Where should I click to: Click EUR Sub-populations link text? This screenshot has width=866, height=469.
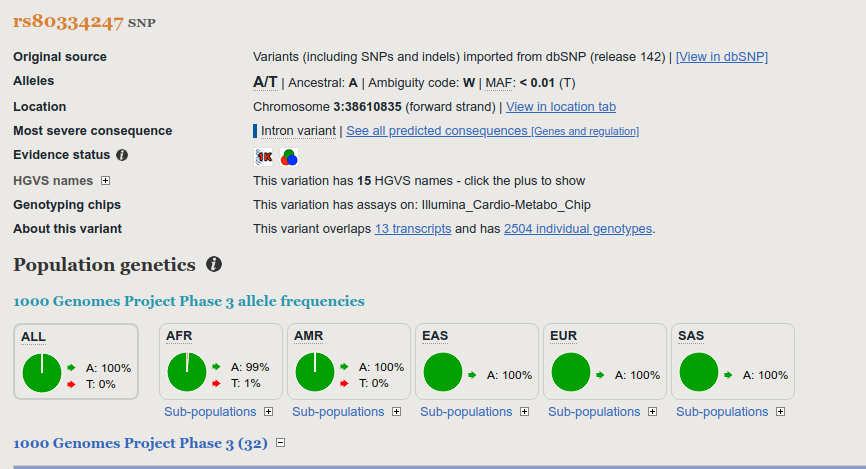[x=594, y=412]
